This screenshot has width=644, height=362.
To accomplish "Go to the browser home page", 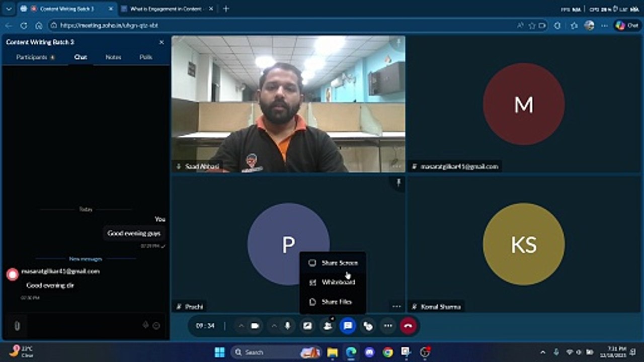I will (x=39, y=25).
